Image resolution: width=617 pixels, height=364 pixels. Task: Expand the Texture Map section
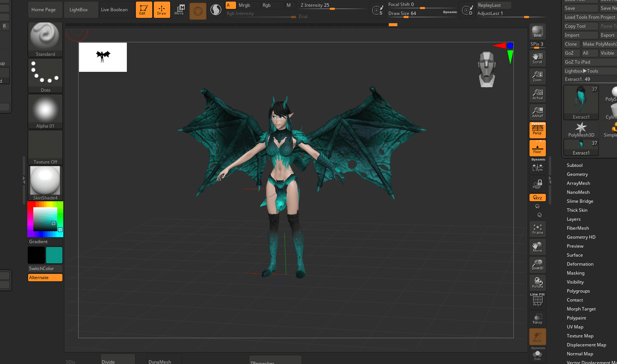coord(580,336)
